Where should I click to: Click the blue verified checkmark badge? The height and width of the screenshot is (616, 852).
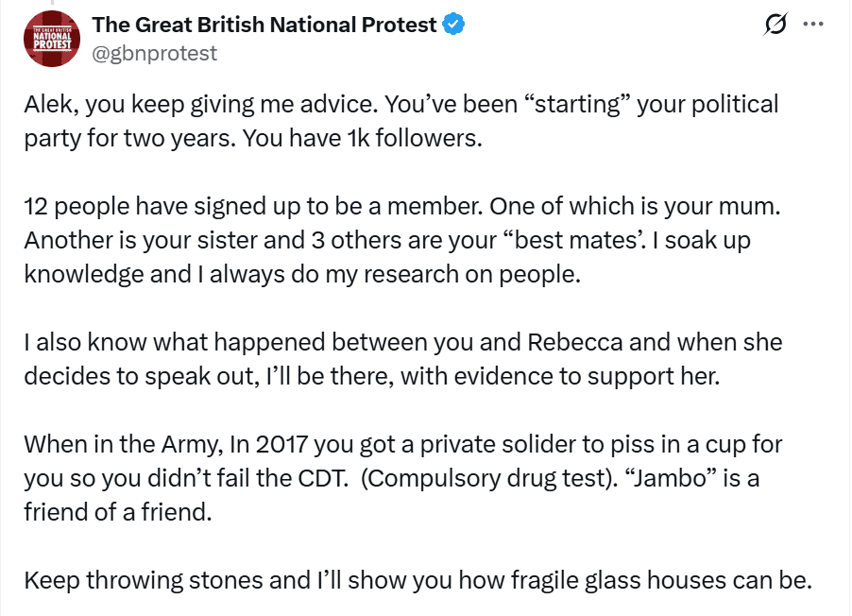click(455, 26)
